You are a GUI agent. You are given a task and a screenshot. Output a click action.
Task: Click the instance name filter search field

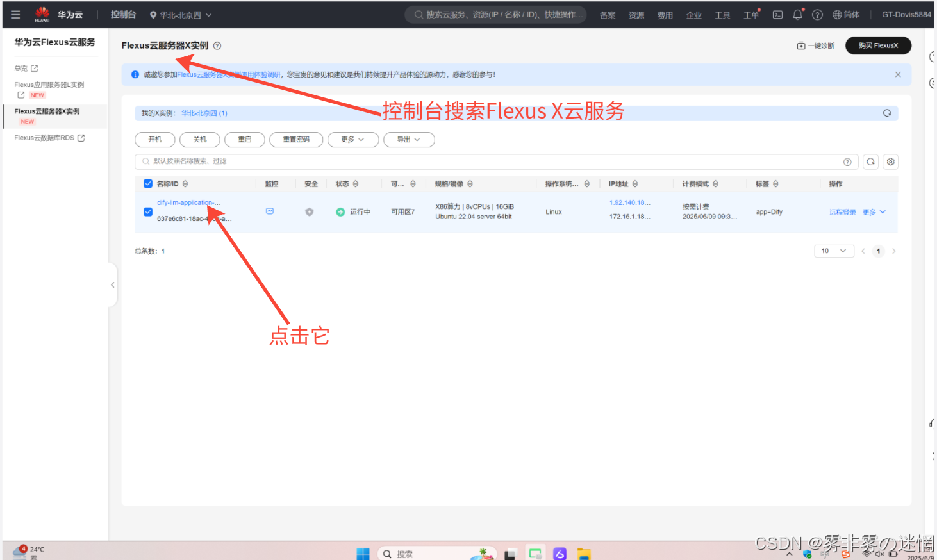[x=487, y=161]
